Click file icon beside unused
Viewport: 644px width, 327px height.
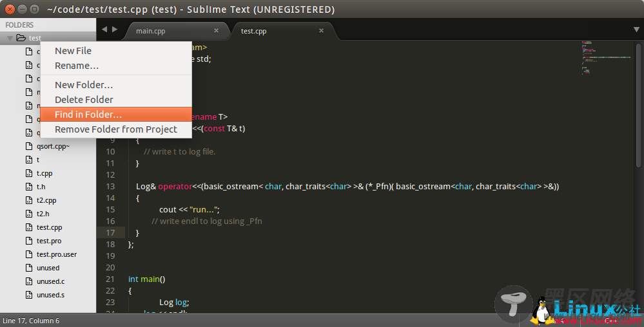[29, 268]
